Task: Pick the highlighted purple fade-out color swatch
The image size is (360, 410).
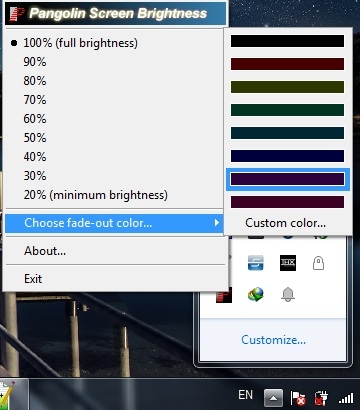Action: coord(287,179)
